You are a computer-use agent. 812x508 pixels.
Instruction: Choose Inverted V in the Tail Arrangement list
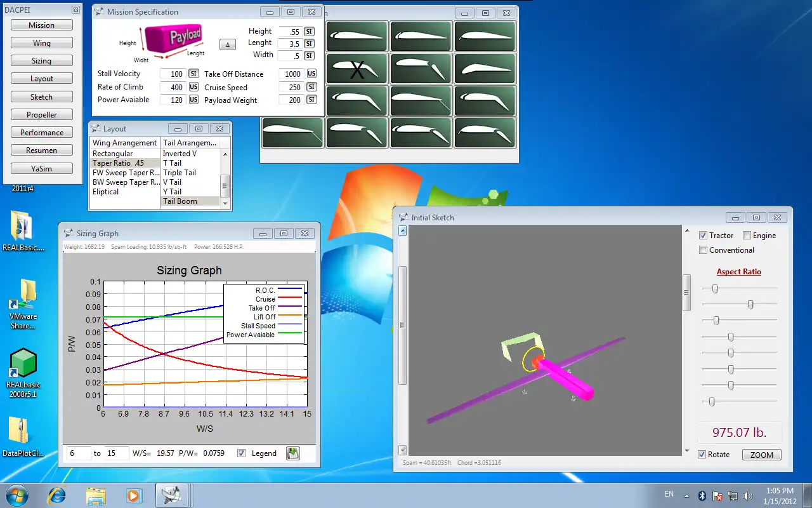point(178,153)
